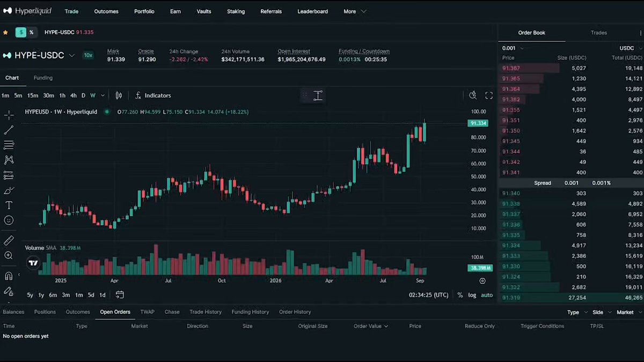Open the go-to-date calendar

pyautogui.click(x=120, y=295)
